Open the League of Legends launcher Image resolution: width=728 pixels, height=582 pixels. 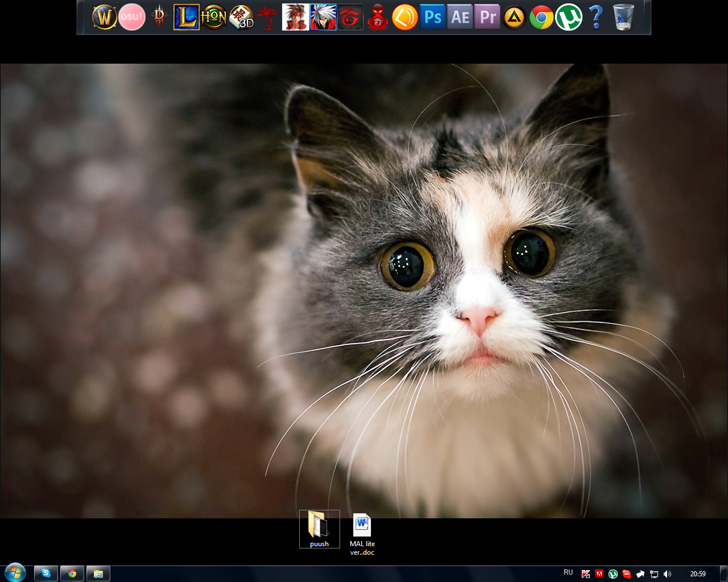pyautogui.click(x=187, y=17)
